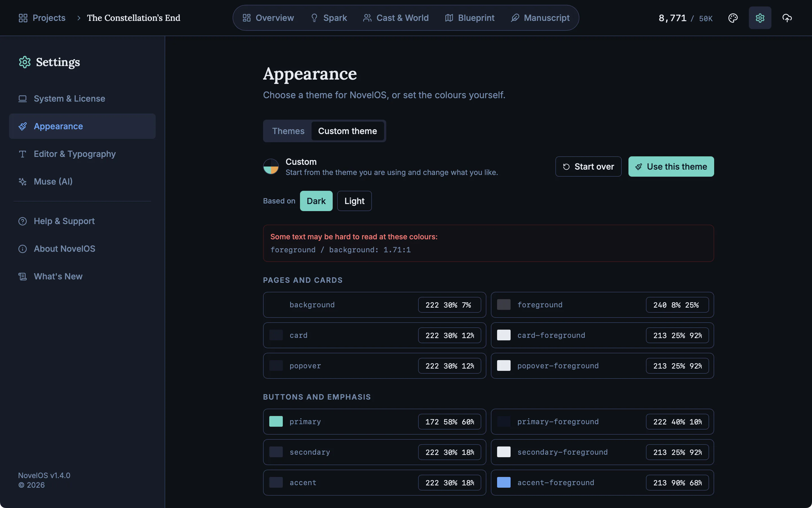Edit the popover HSL value field

coord(450,365)
